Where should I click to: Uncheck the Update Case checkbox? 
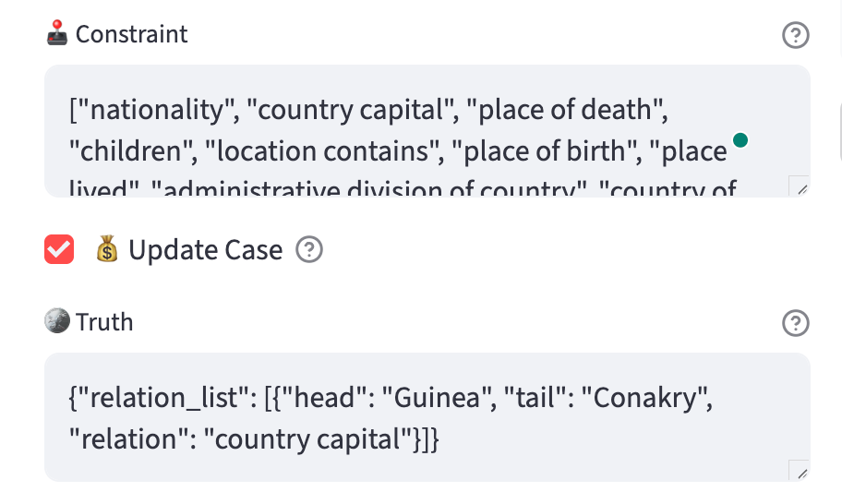[59, 249]
